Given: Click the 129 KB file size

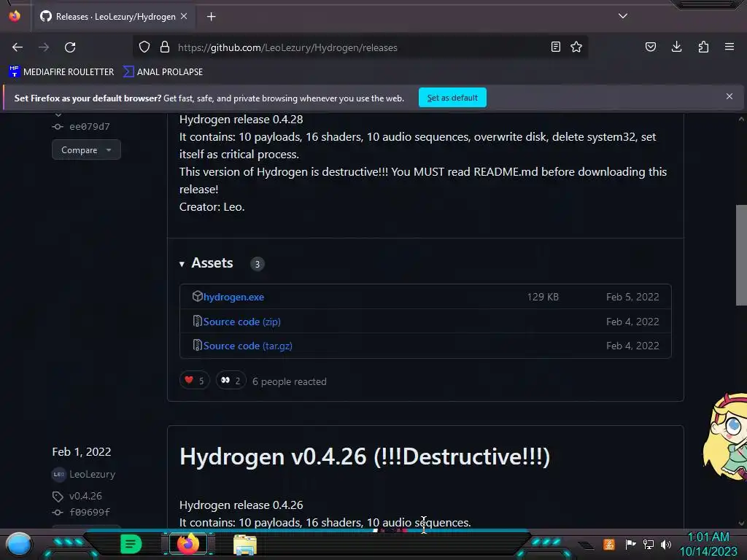Looking at the screenshot, I should click(x=543, y=297).
